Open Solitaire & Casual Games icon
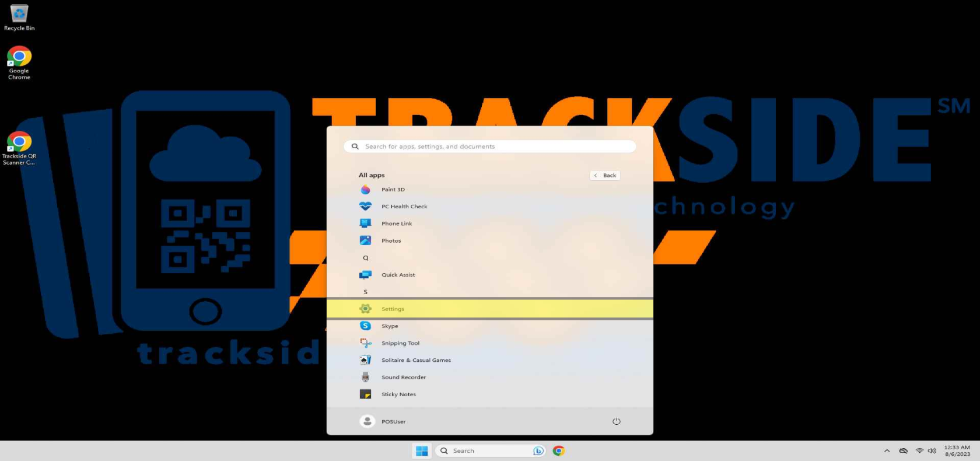Screen dimensions: 980x461 click(x=365, y=360)
